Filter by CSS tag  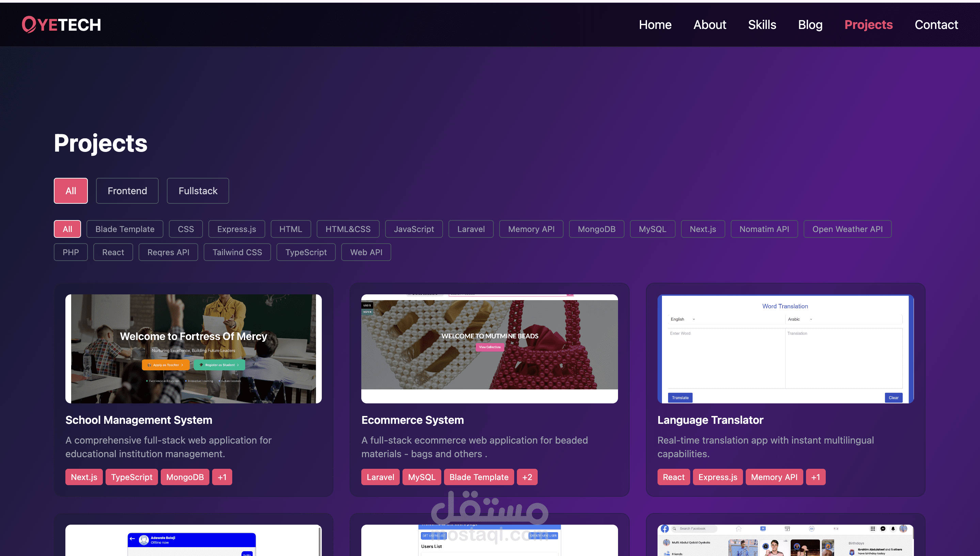[186, 229]
